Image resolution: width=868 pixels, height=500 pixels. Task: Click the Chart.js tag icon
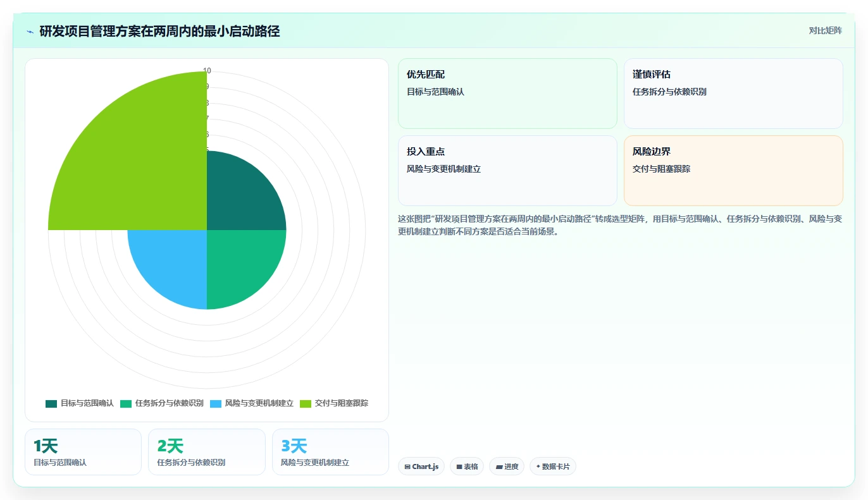tap(407, 466)
